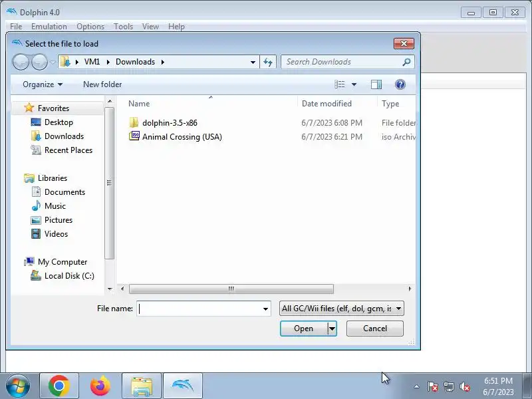
Task: Click the change view icon
Action: tap(340, 84)
